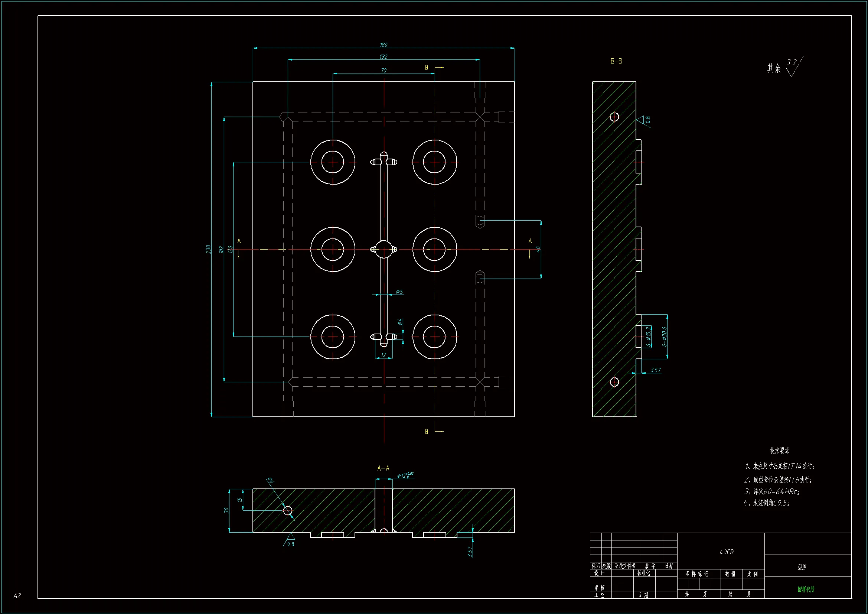The height and width of the screenshot is (614, 868).
Task: Select the A-A section view title
Action: (x=383, y=468)
